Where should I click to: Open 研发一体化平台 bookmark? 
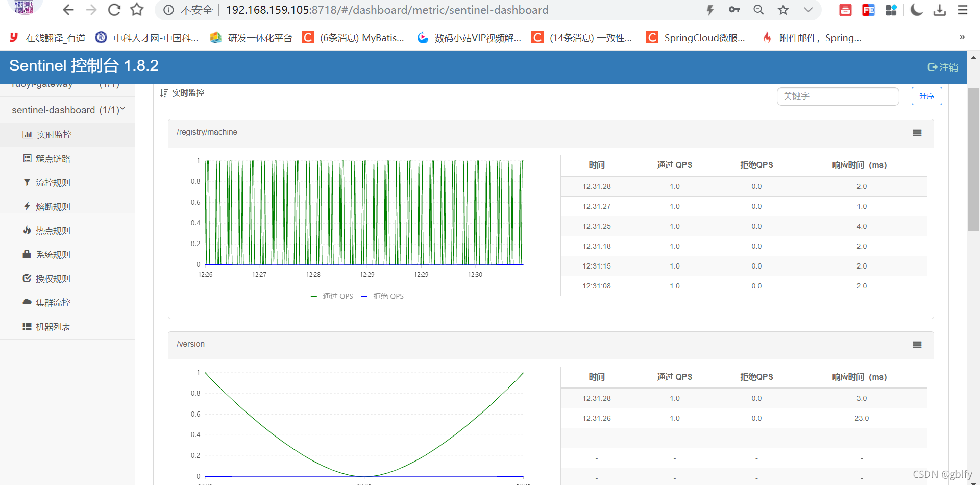coord(252,38)
